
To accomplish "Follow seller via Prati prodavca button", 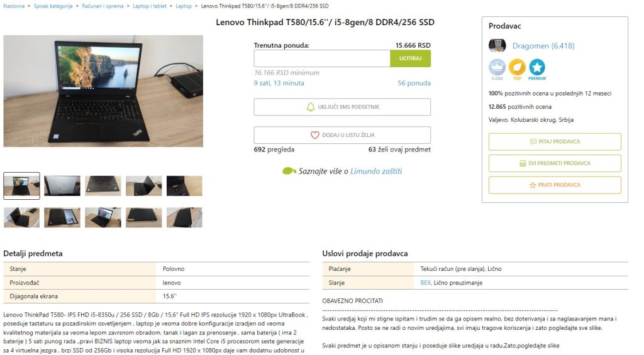I will coord(555,185).
